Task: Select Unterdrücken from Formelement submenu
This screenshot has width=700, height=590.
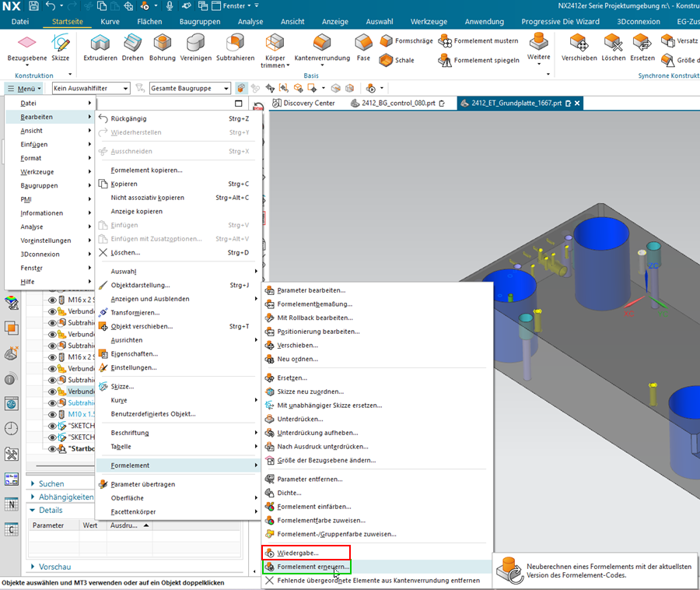Action: [x=299, y=419]
